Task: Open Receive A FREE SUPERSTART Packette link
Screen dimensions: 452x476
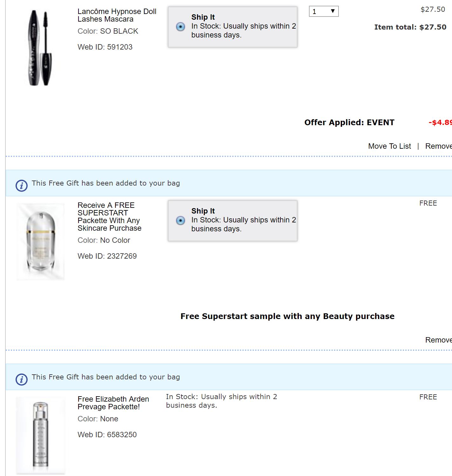Action: 109,217
